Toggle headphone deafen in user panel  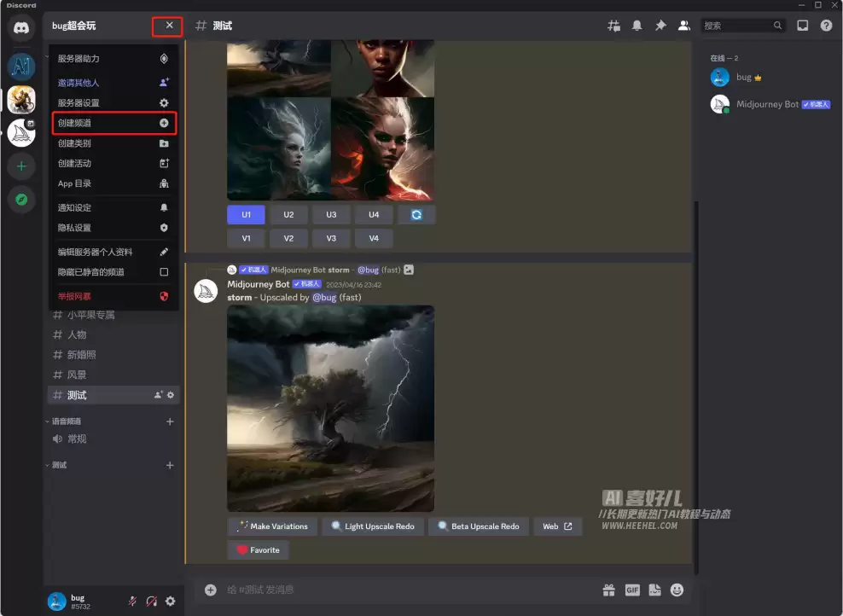pyautogui.click(x=152, y=601)
